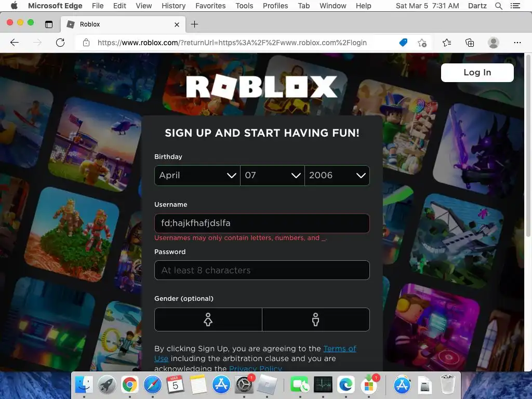Open the Favorites menu
The image size is (532, 399).
pos(210,6)
